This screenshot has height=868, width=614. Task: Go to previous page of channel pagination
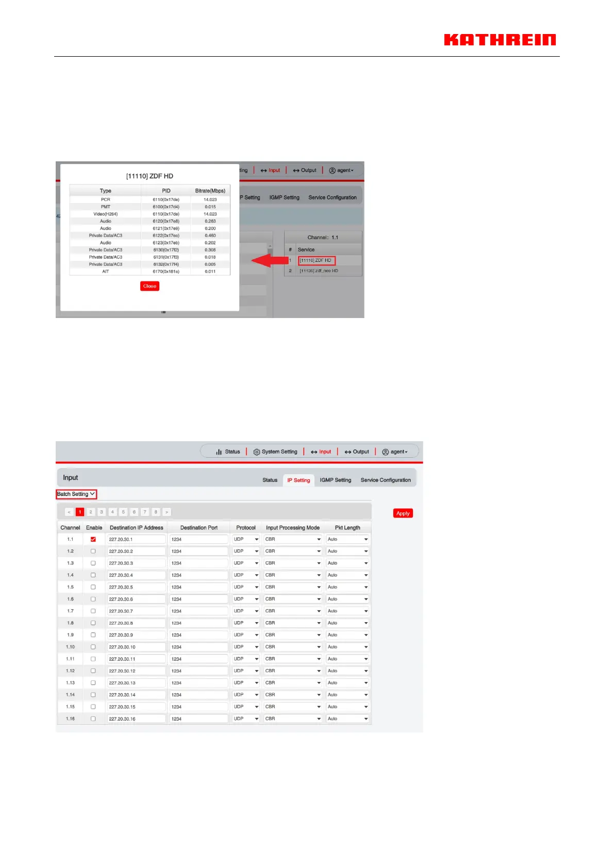point(69,512)
